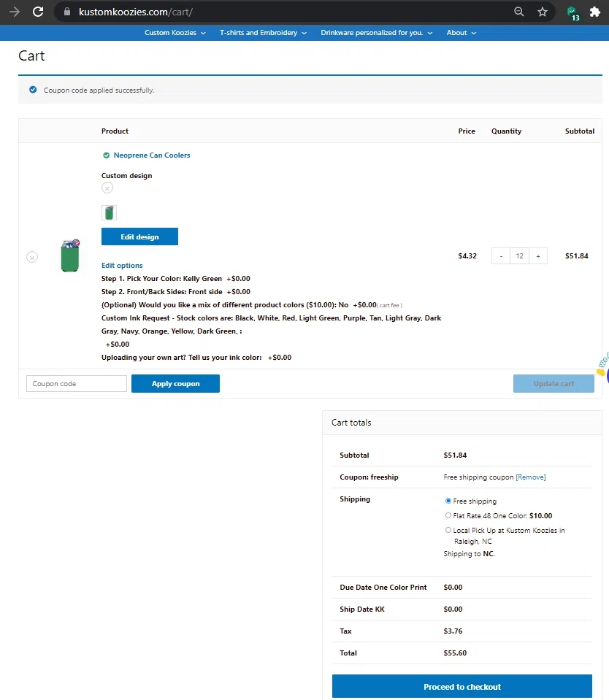The height and width of the screenshot is (700, 609).
Task: Click Proceed to checkout
Action: (x=462, y=687)
